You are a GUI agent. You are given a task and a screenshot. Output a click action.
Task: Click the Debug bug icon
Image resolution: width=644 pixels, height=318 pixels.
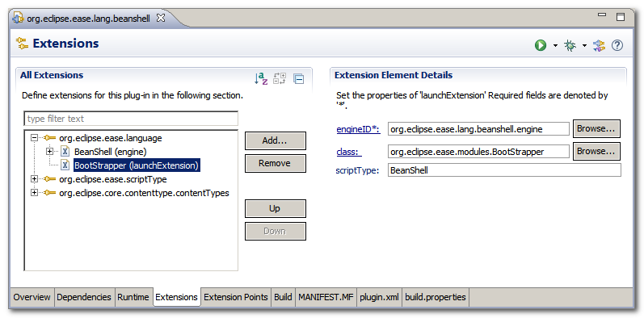pos(570,45)
